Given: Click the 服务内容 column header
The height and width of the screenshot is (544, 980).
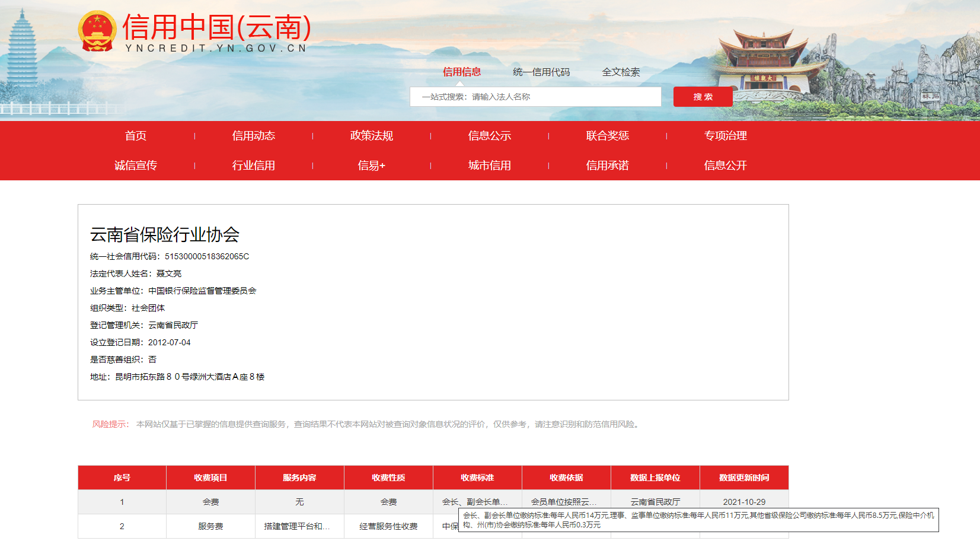Looking at the screenshot, I should [x=299, y=478].
